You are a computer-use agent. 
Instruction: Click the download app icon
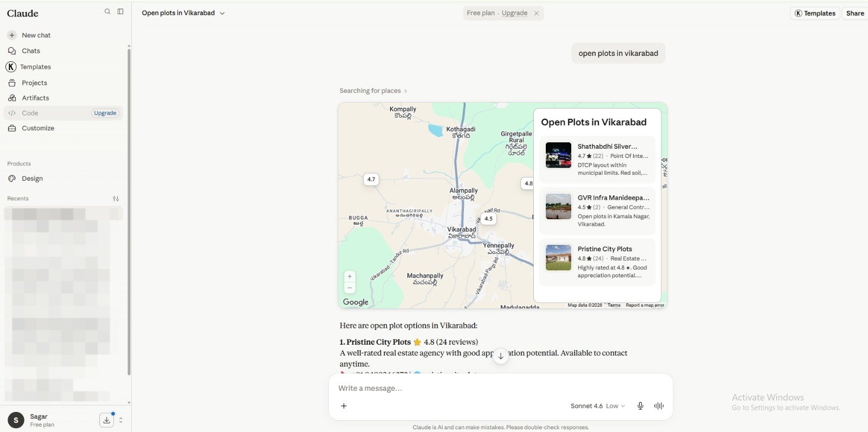click(x=107, y=420)
